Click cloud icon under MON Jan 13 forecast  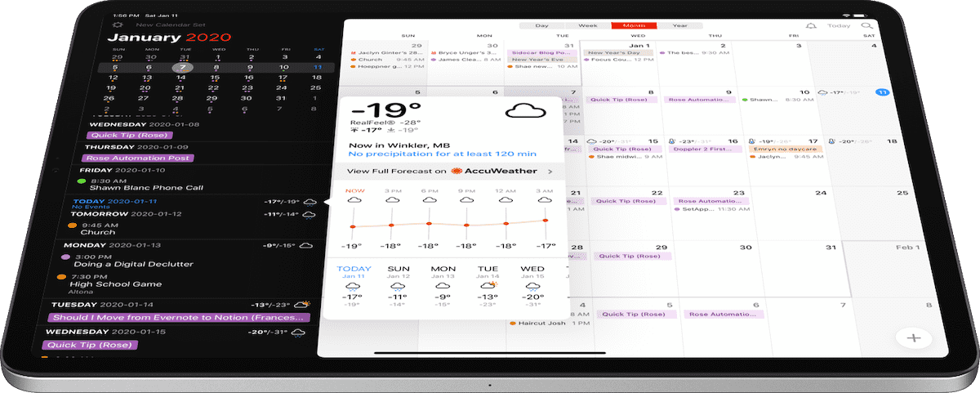(443, 287)
